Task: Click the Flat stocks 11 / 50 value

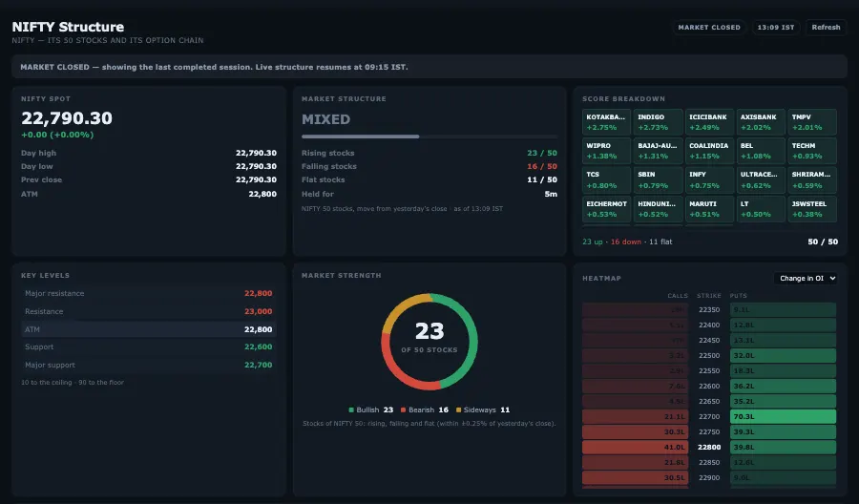Action: [542, 179]
